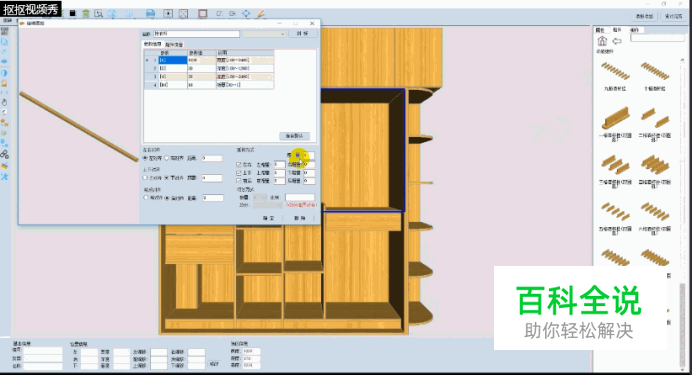Viewport: 692px width, 375px height.
Task: Close the component edit dialog
Action: point(312,23)
